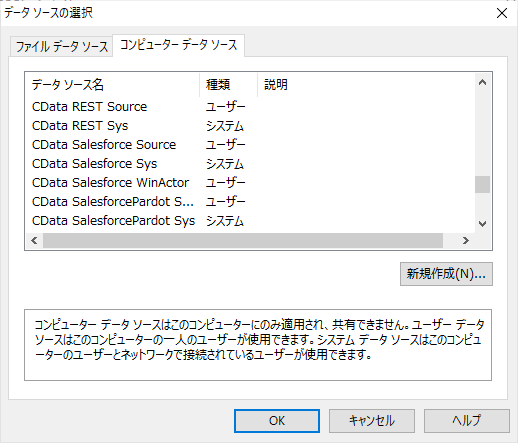Click ユーザー type in CData Salesforce WinActor row
Viewport: 518px width, 443px height.
click(225, 183)
